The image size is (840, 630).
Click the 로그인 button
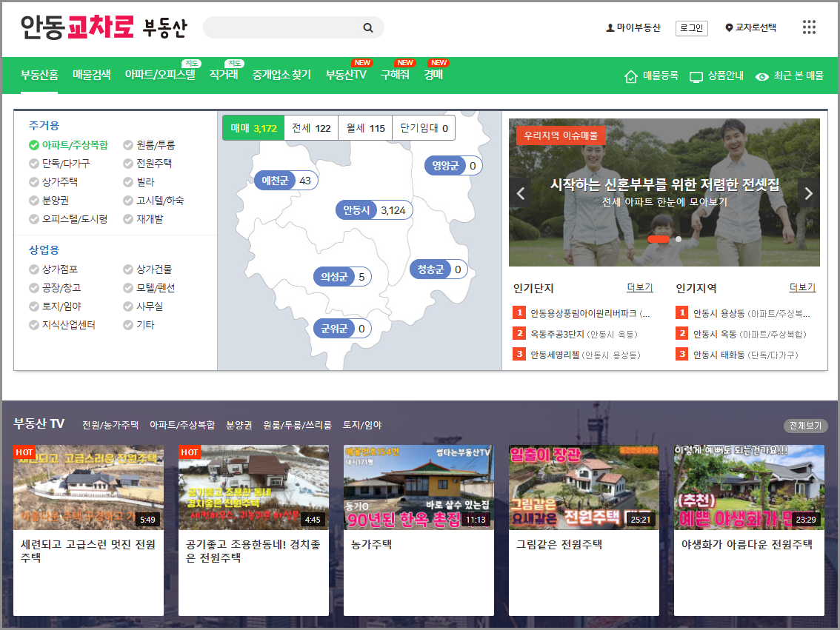tap(690, 27)
